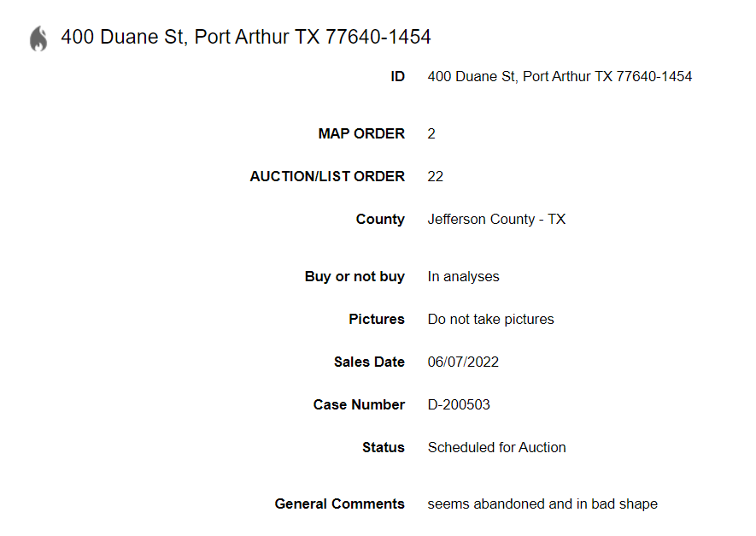The height and width of the screenshot is (536, 756).
Task: Click the ID value address text
Action: 560,76
